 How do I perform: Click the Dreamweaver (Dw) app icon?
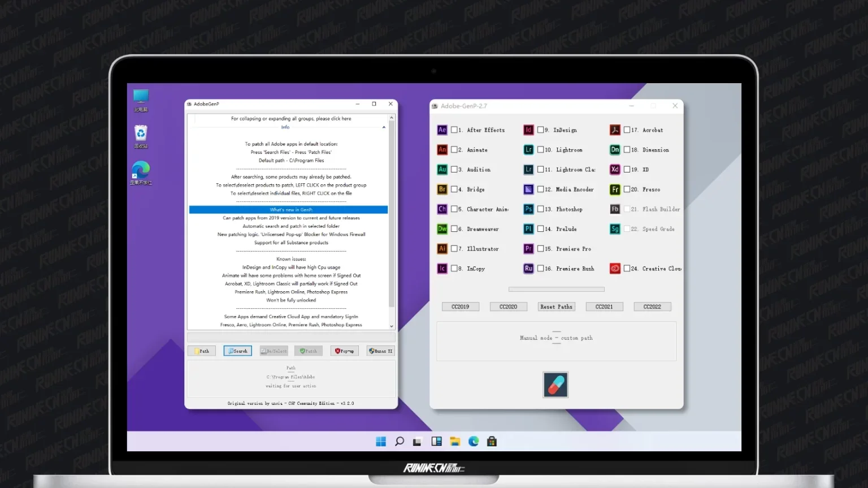pos(442,229)
